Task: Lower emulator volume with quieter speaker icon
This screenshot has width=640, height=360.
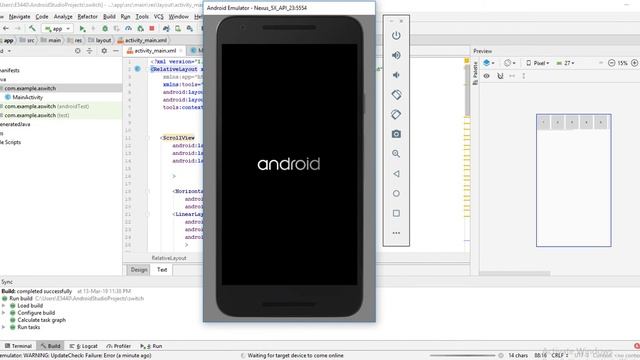Action: (x=396, y=75)
